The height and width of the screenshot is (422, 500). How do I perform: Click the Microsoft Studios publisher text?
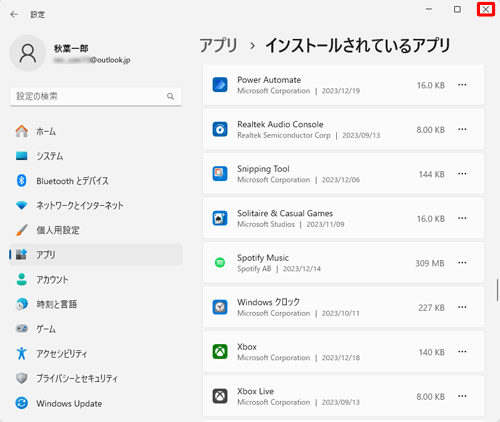(266, 224)
